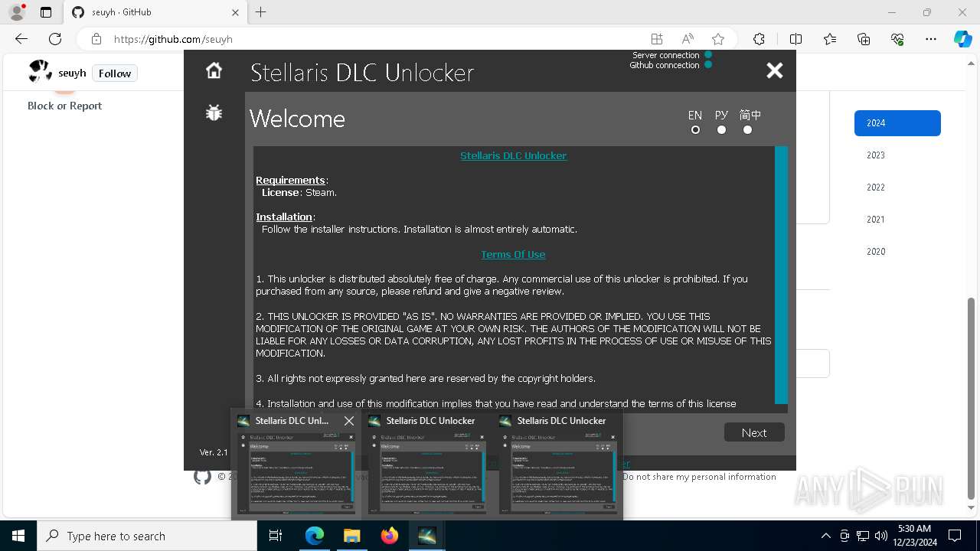Image resolution: width=980 pixels, height=551 pixels.
Task: Go back in the Edge browser
Action: (21, 39)
